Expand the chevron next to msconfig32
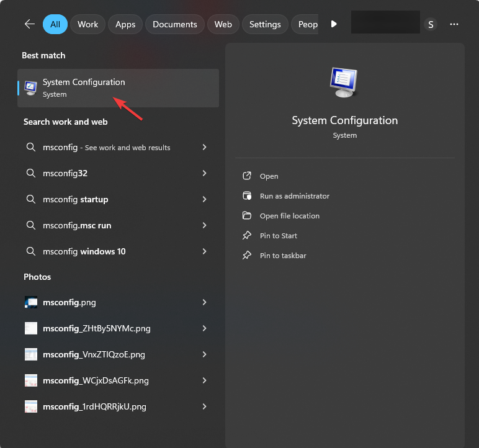 [204, 173]
